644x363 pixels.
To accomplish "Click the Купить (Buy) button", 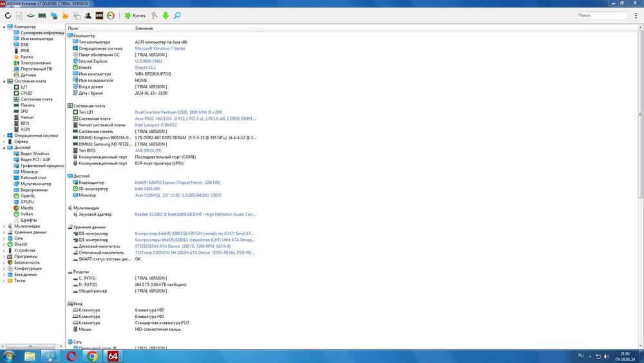I will [x=135, y=15].
